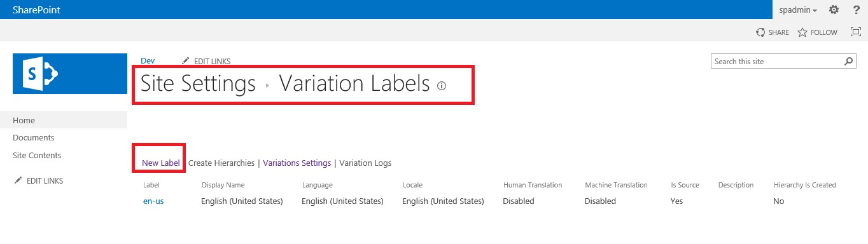The height and width of the screenshot is (244, 868).
Task: Click the help question mark icon
Action: tap(856, 10)
